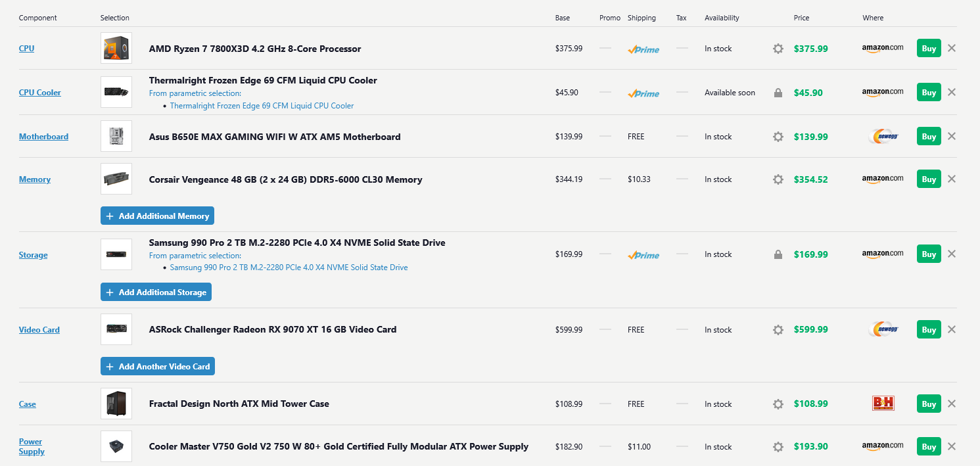The width and height of the screenshot is (980, 466).
Task: Buy the Asus B650E motherboard
Action: [929, 136]
